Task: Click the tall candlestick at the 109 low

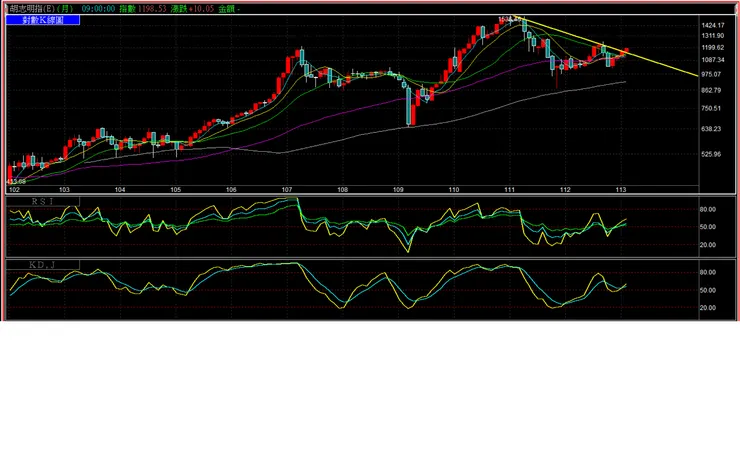Action: click(x=409, y=106)
